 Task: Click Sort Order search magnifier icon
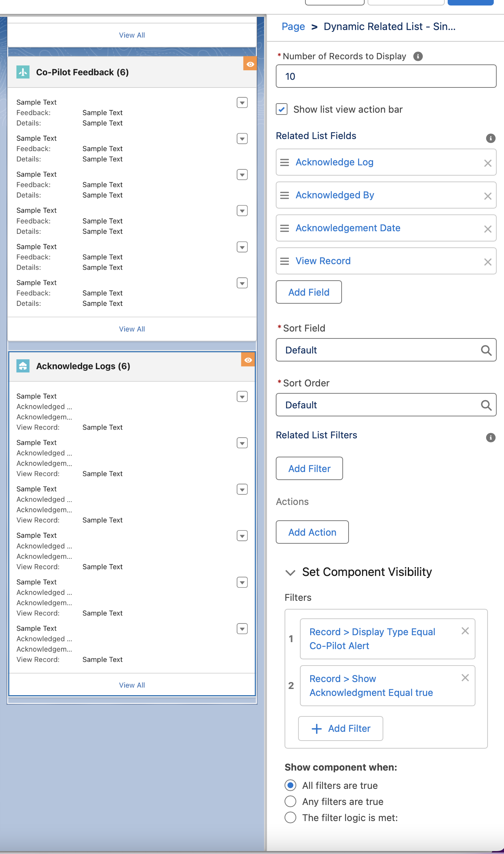coord(486,405)
